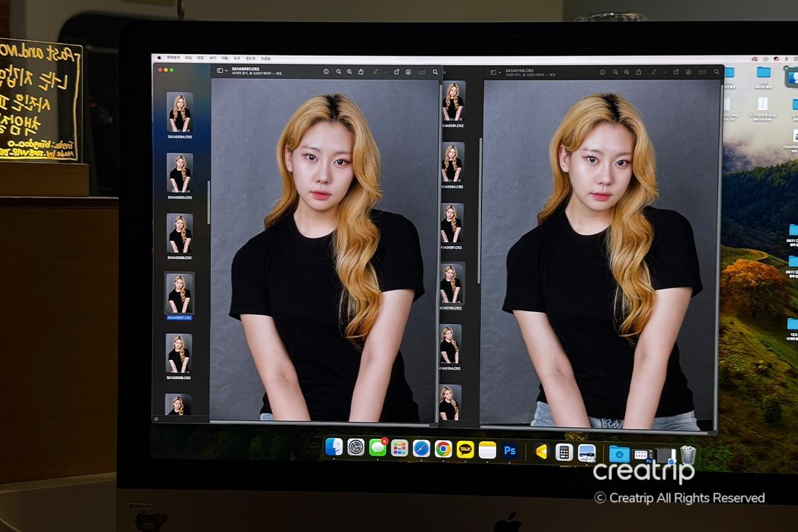Screen dimensions: 798x532
Task: Click the zoom out icon in the left Preview window
Action: coord(338,72)
